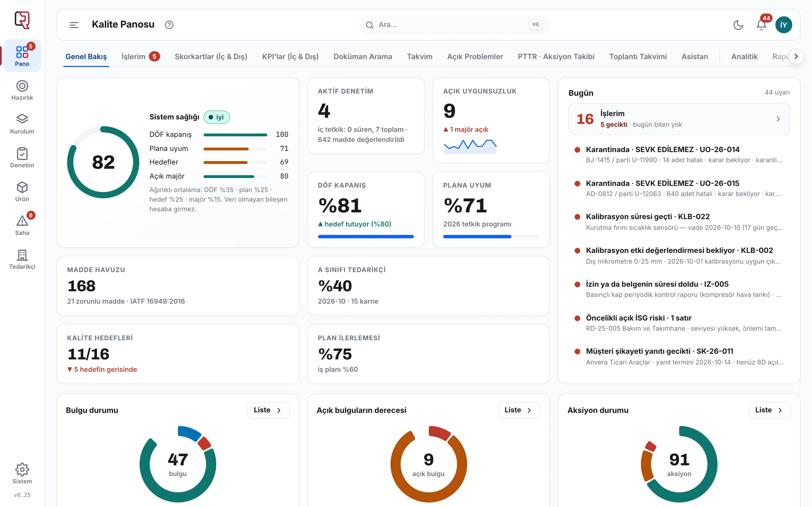812x507 pixels.
Task: Open Liste for Aksiyon durumu
Action: [769, 410]
